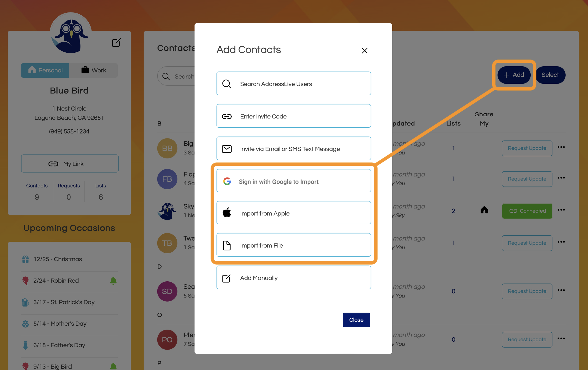
Task: Open the three-dot menu beside Connected
Action: 561,210
